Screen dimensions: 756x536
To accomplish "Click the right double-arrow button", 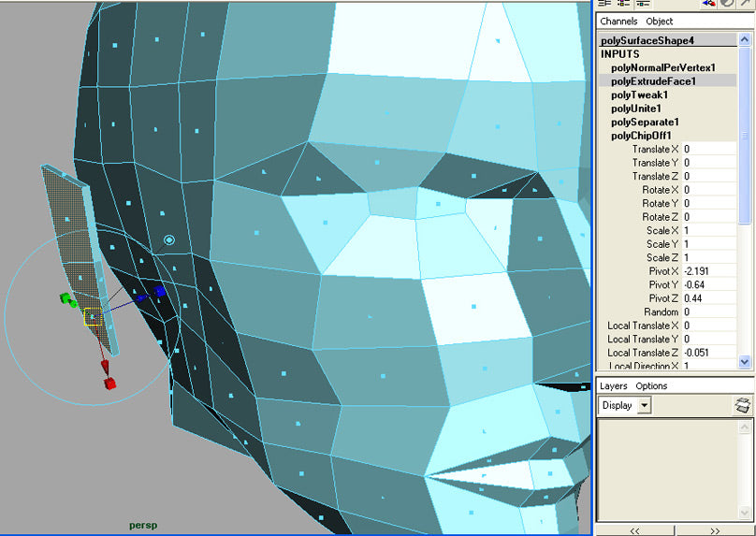I will point(714,529).
